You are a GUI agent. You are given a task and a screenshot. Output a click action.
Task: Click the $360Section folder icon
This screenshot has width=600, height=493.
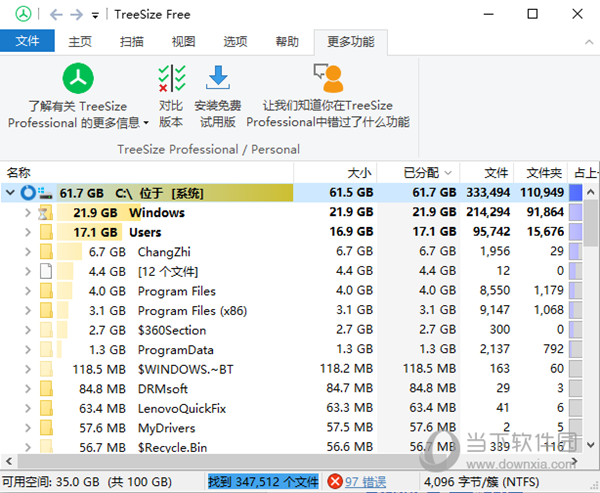point(46,330)
